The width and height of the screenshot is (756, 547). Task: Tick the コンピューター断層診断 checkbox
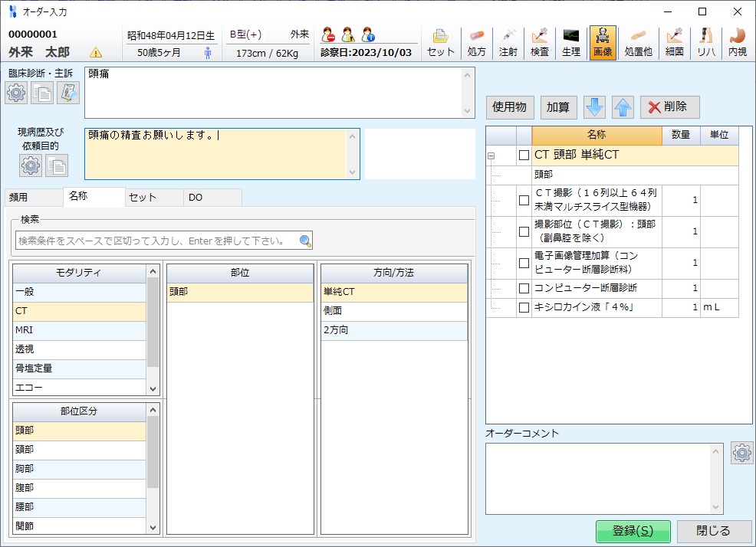tap(524, 288)
